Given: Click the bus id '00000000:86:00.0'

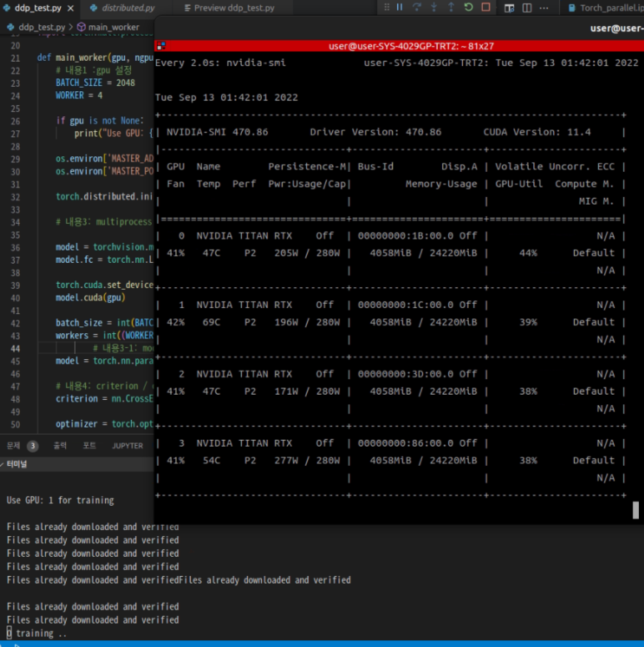Looking at the screenshot, I should (406, 443).
